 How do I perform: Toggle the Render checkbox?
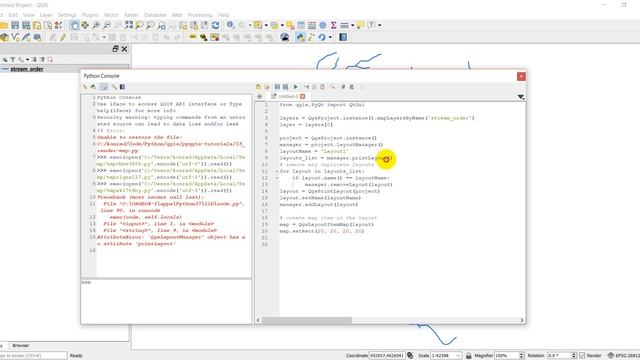[582, 356]
